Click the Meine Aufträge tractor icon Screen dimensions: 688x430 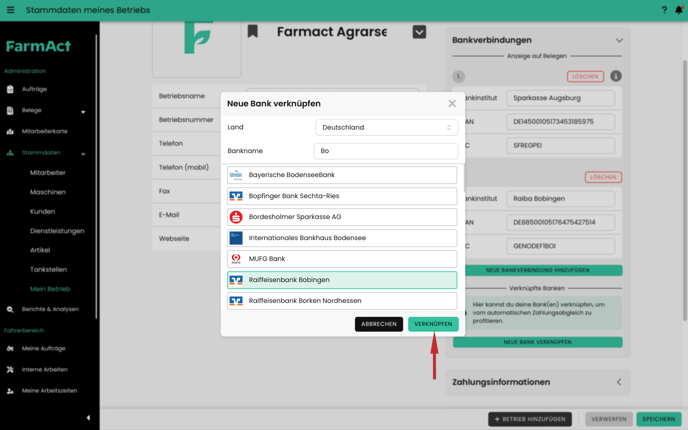pos(10,348)
